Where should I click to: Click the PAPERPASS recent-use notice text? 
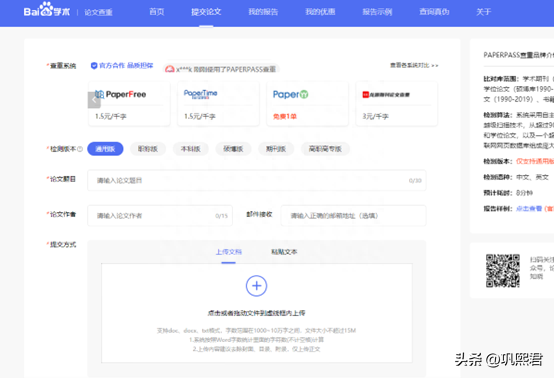(x=226, y=69)
